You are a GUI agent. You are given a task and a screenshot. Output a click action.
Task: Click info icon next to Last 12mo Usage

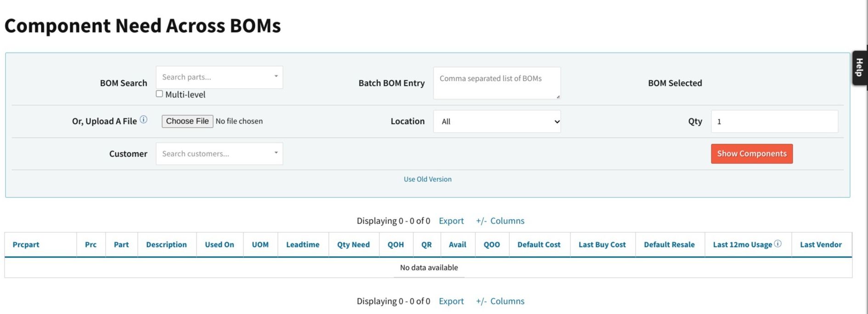click(x=778, y=244)
